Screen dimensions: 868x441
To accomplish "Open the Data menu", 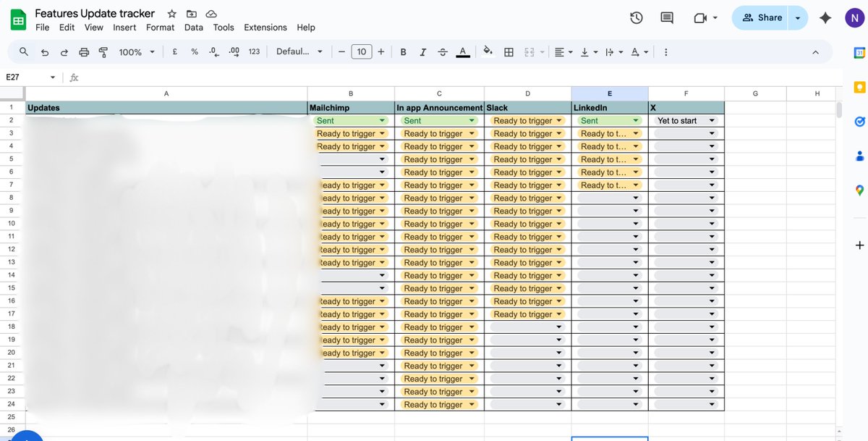I will 194,28.
